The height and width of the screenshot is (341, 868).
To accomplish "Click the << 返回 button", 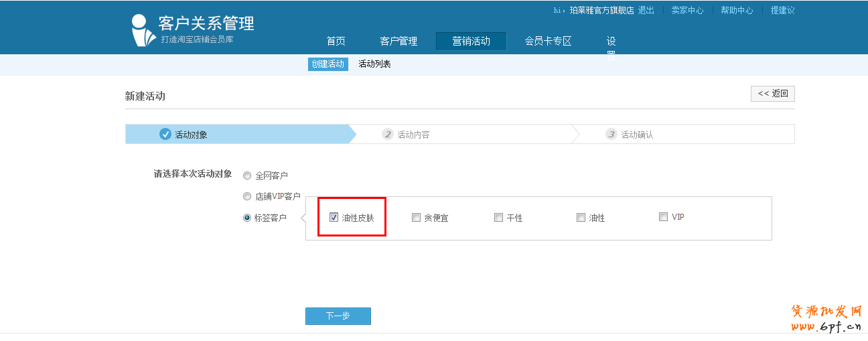I will [x=772, y=94].
